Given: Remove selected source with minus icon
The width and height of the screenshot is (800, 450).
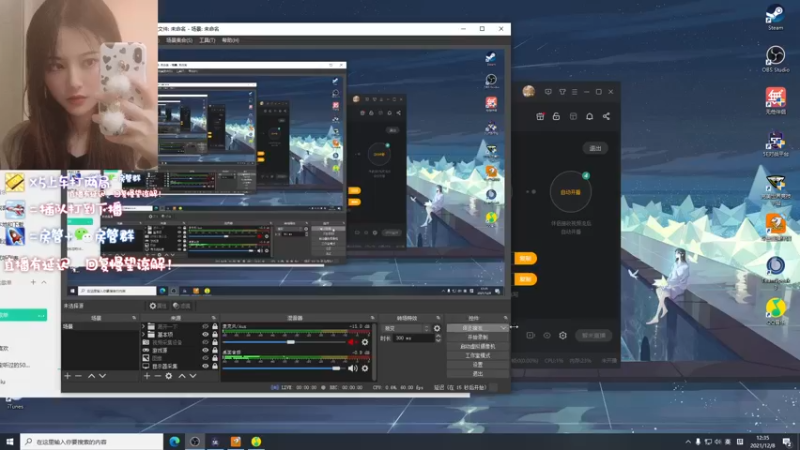Looking at the screenshot, I should pyautogui.click(x=158, y=376).
